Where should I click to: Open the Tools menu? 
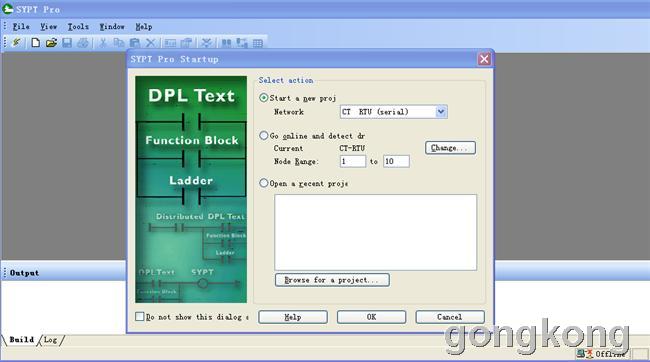coord(78,27)
